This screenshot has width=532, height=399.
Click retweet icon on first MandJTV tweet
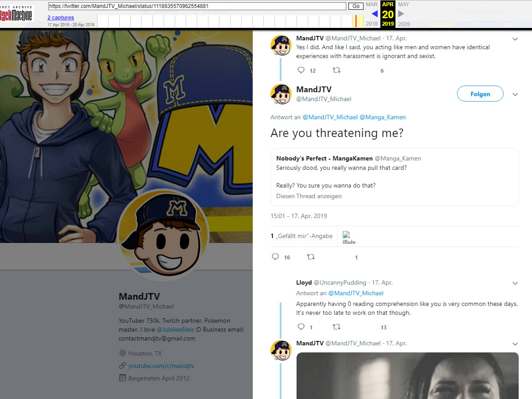click(x=336, y=70)
